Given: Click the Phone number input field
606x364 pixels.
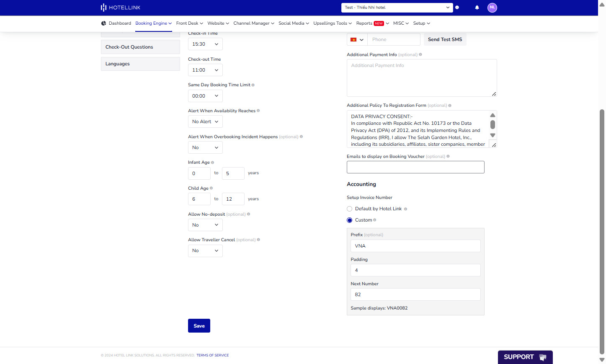Looking at the screenshot, I should (x=394, y=39).
